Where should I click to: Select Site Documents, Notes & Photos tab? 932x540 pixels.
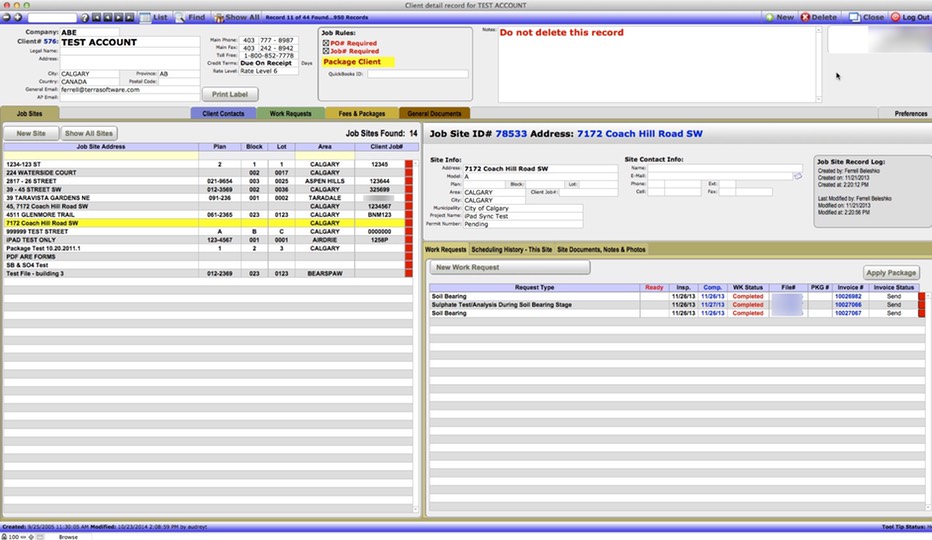tap(601, 250)
